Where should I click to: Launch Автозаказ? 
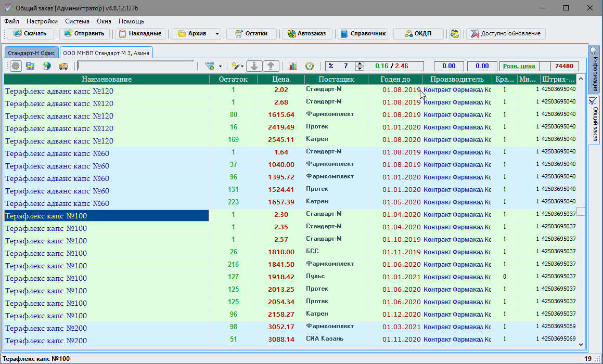[x=306, y=33]
